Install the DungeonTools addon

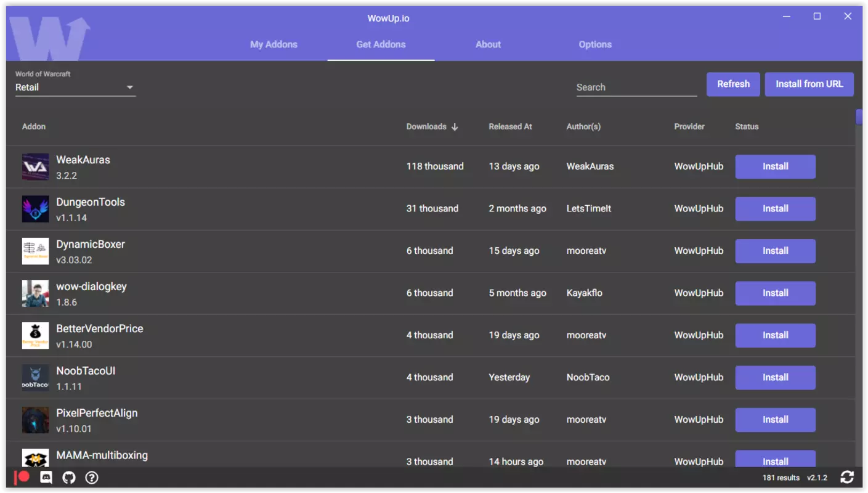(775, 209)
